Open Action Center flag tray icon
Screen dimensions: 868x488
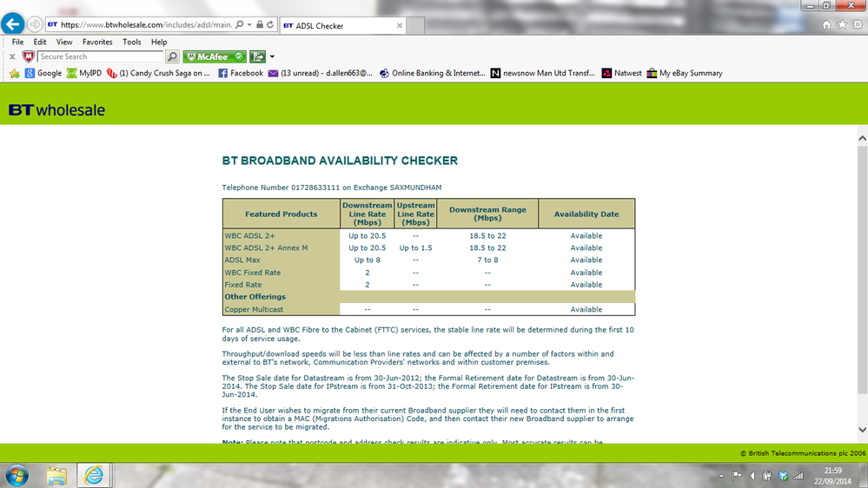[x=736, y=476]
